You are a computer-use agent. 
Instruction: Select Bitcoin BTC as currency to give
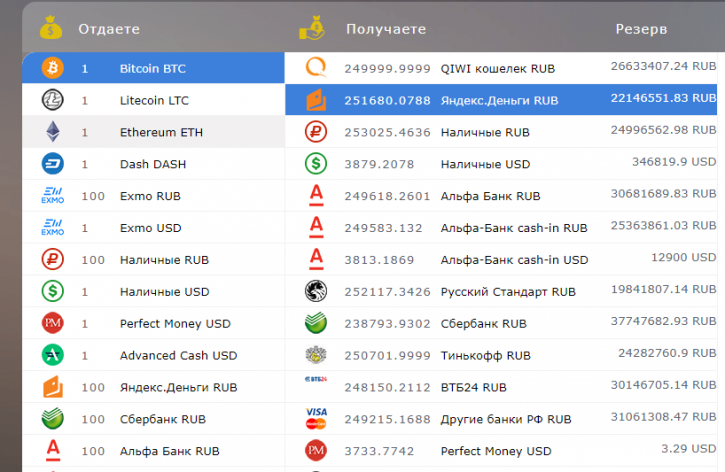click(x=153, y=68)
